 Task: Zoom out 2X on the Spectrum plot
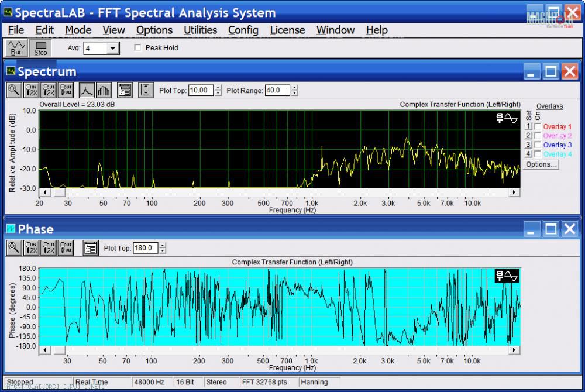[49, 90]
